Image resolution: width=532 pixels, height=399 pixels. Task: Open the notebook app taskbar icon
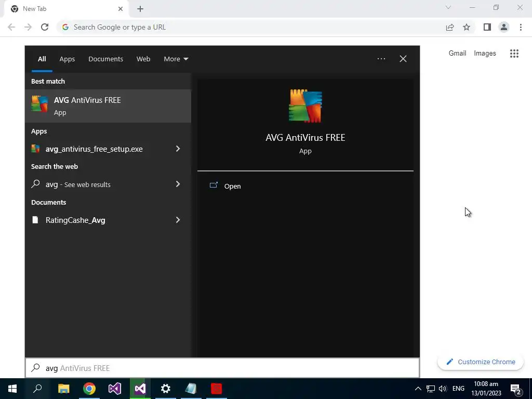click(x=191, y=389)
